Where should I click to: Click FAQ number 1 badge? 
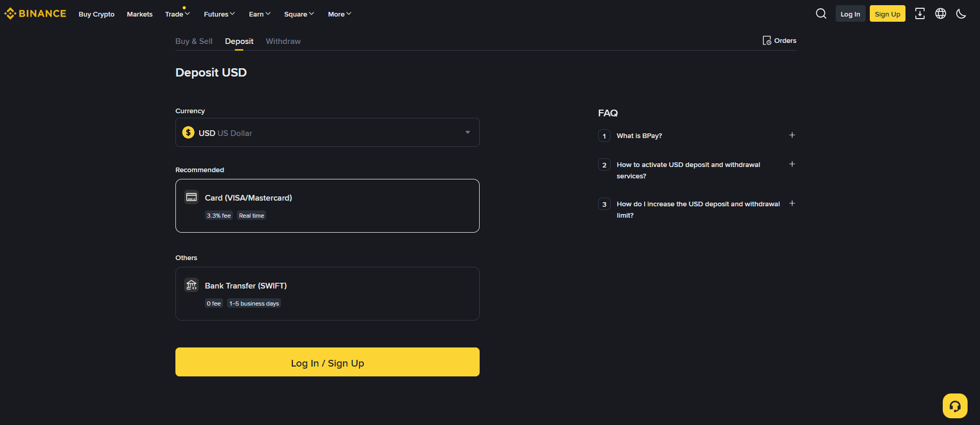point(604,135)
